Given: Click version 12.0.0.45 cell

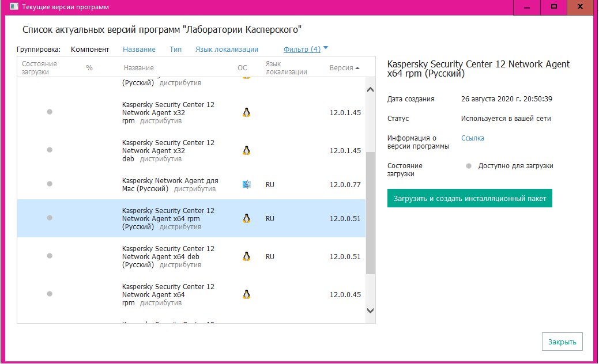Looking at the screenshot, I should pyautogui.click(x=345, y=294).
